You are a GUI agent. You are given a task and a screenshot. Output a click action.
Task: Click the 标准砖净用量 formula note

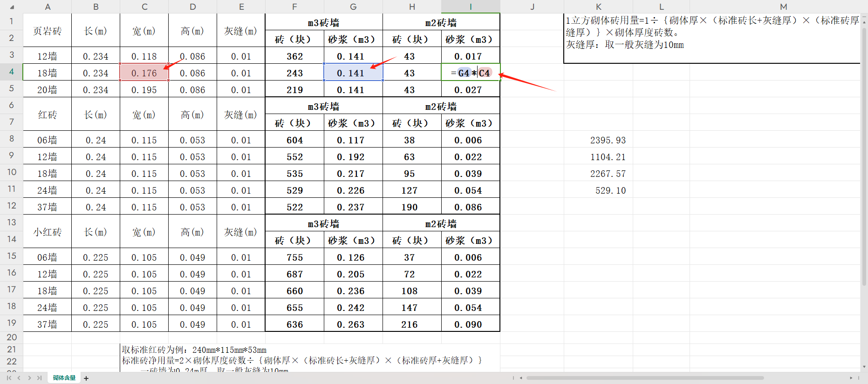(x=302, y=360)
